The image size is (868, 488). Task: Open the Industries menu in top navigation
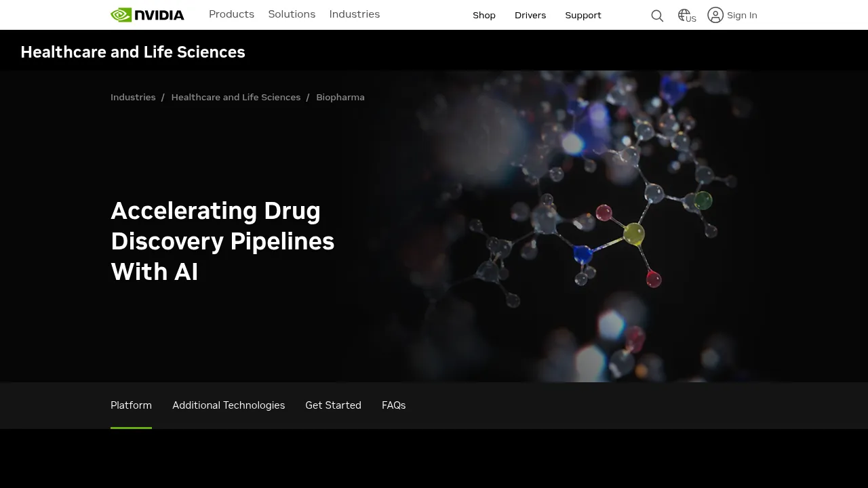355,14
